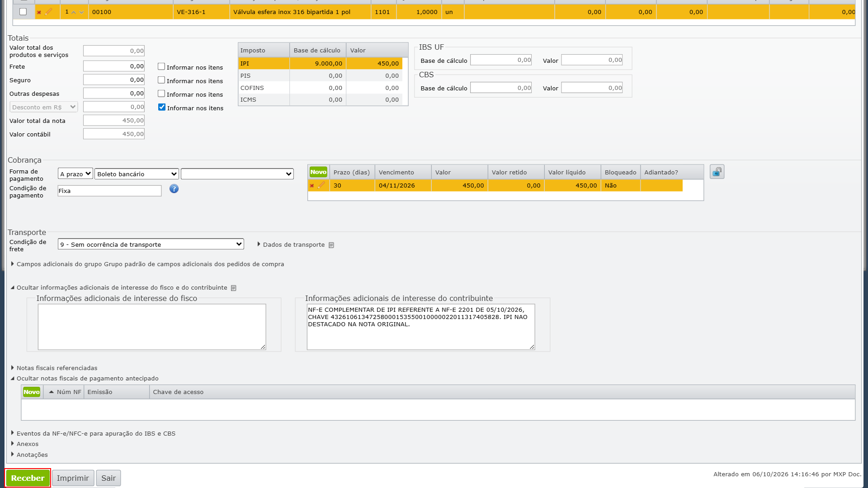Expand Eventos da NF-e/NFC-e section
This screenshot has width=868, height=488.
(x=93, y=433)
